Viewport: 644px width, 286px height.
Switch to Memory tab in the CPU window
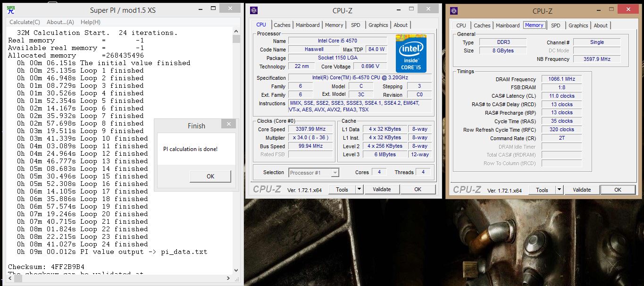tap(334, 25)
